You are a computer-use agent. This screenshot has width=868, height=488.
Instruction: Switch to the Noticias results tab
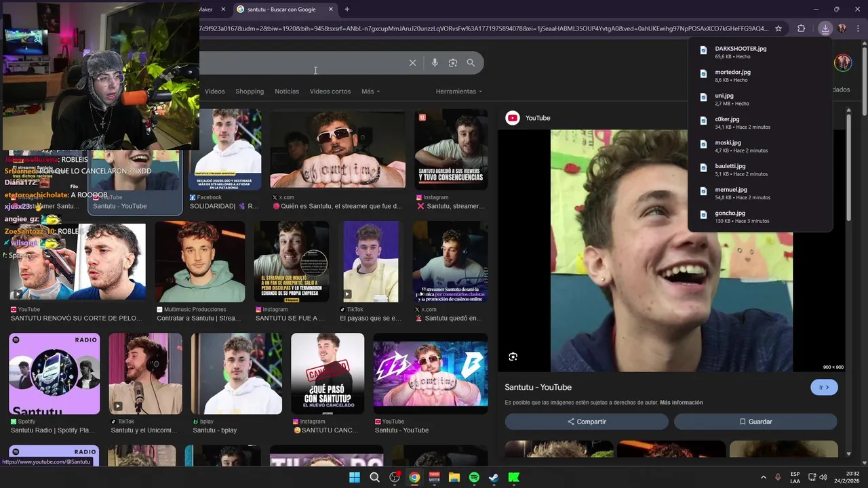(287, 91)
